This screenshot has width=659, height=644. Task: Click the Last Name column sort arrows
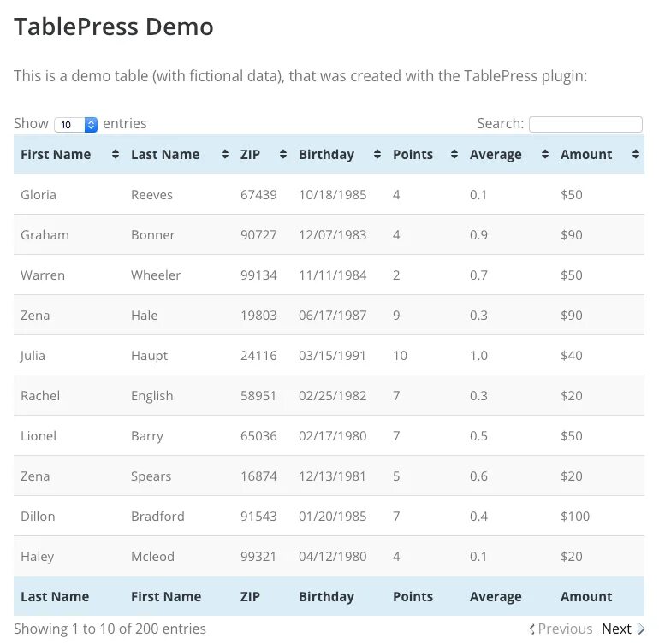[x=225, y=154]
